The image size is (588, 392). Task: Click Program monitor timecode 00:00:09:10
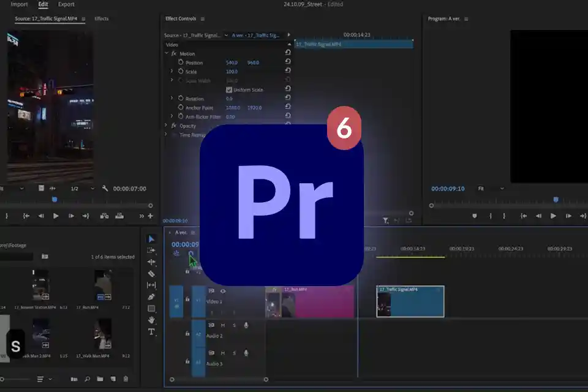pyautogui.click(x=448, y=188)
